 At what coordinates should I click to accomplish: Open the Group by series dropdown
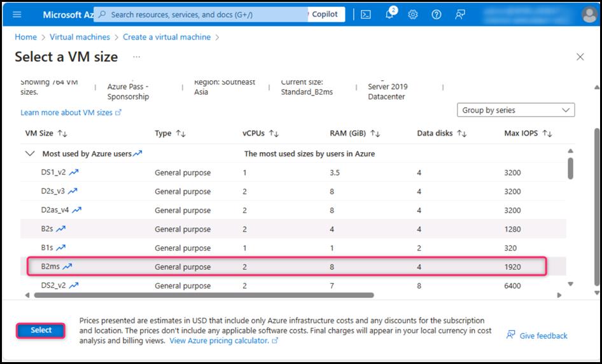(x=515, y=110)
